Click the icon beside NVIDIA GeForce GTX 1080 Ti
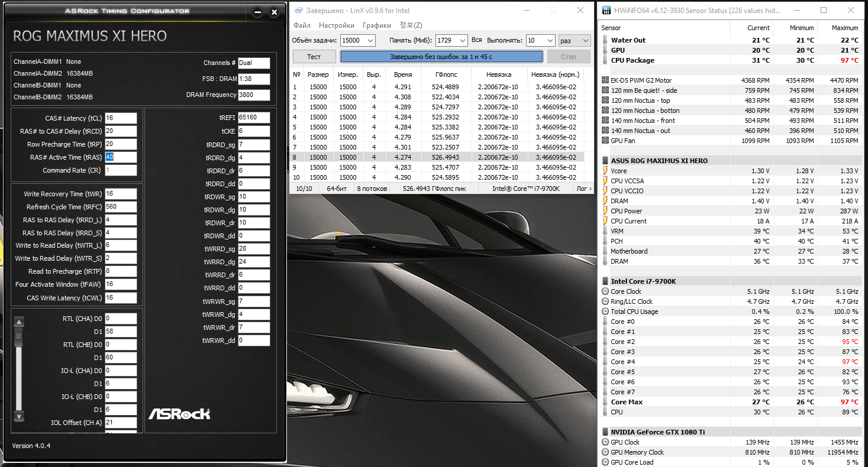 [x=605, y=432]
